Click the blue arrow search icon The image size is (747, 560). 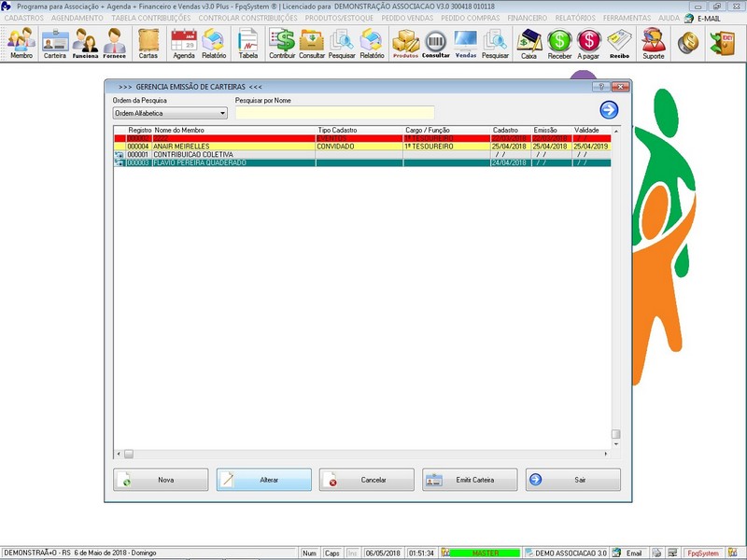tap(609, 109)
